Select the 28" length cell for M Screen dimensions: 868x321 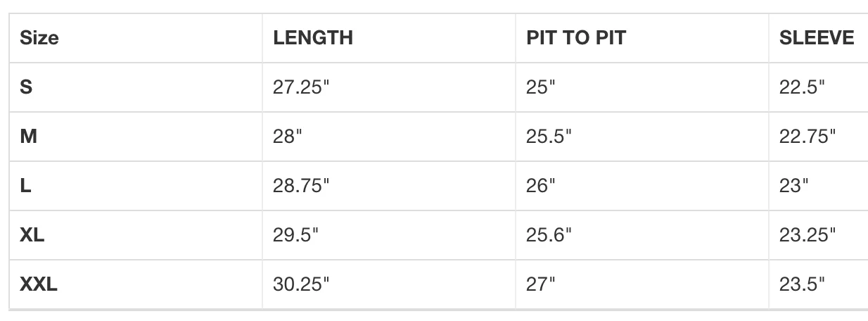click(287, 137)
